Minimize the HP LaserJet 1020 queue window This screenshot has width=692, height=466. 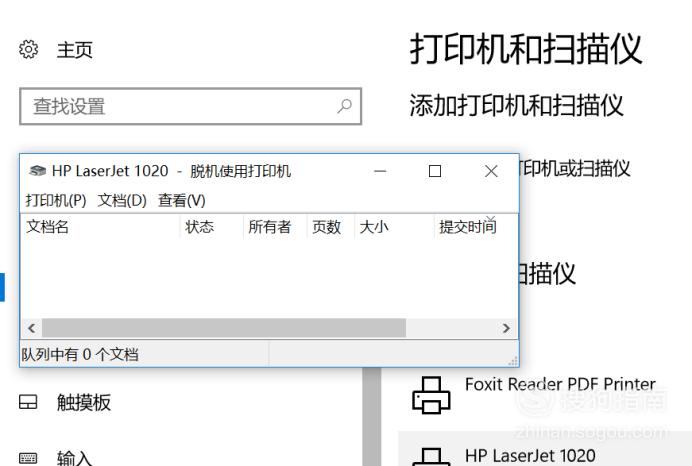pos(380,171)
